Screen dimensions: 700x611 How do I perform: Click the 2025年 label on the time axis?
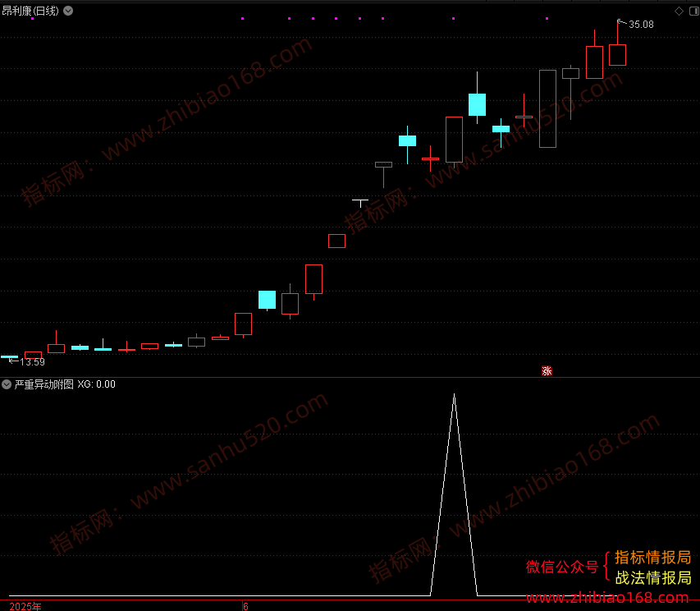coord(25,606)
